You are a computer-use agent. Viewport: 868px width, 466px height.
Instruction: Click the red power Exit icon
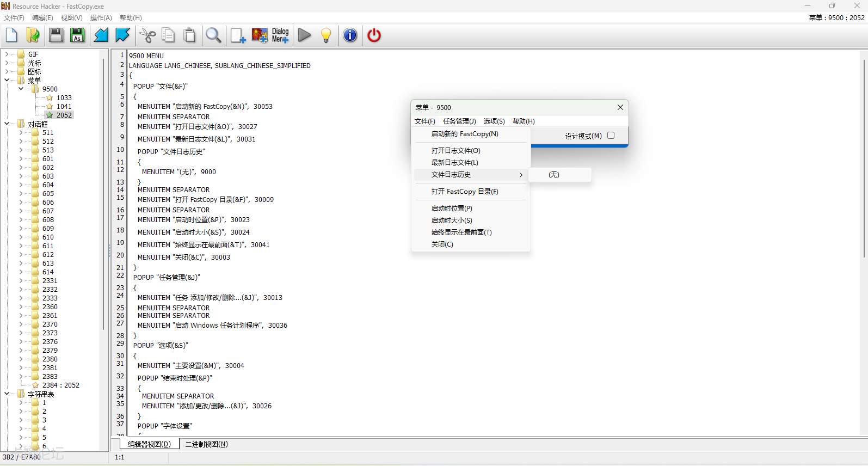374,35
